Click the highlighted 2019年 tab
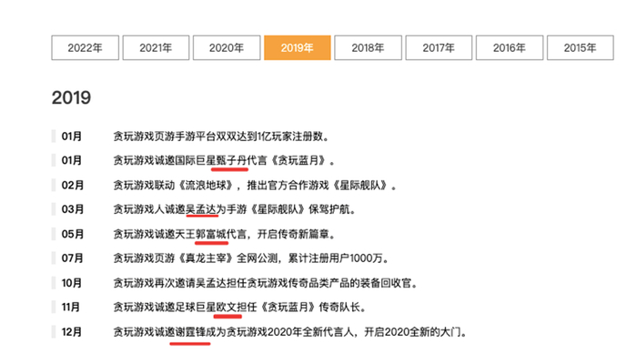The image size is (637, 364). click(298, 48)
